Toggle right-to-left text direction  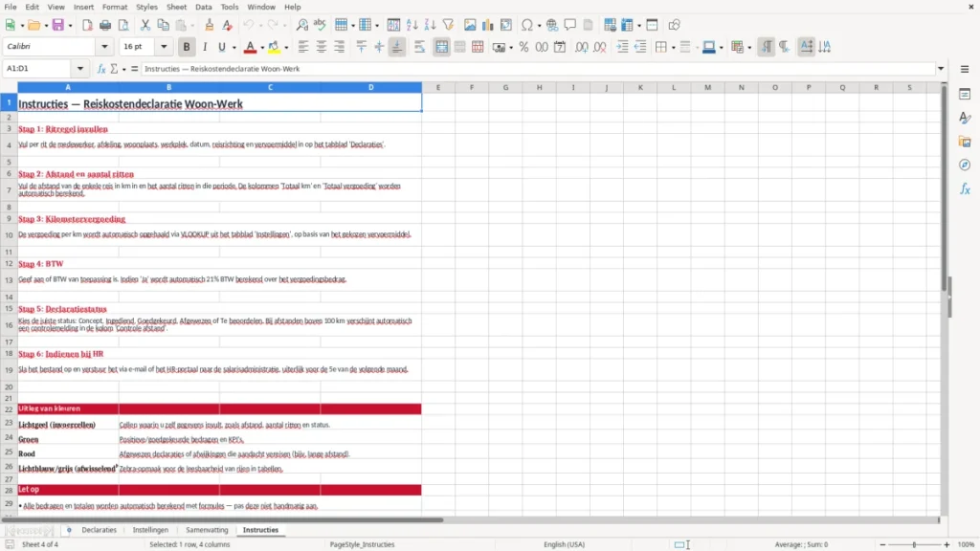click(785, 47)
